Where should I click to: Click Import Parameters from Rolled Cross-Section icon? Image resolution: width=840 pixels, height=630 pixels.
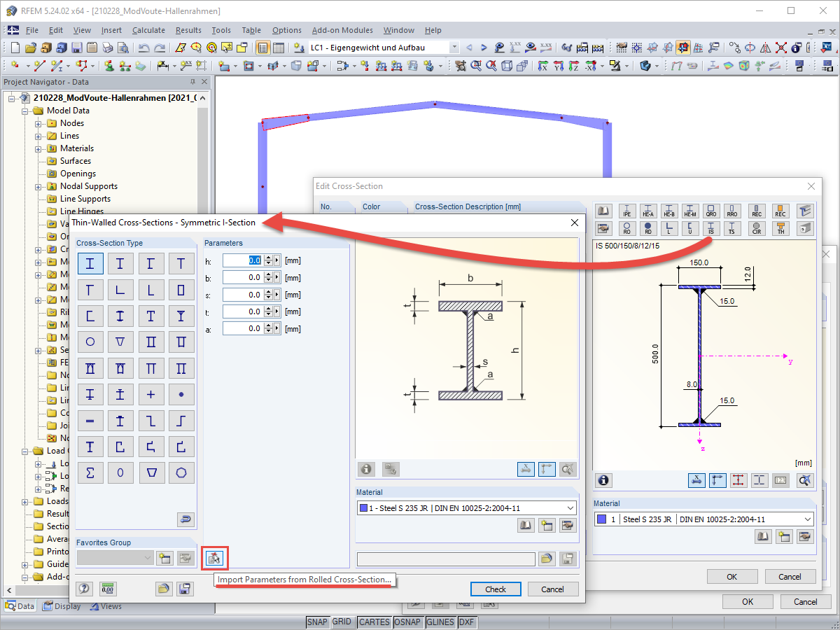[x=215, y=558]
